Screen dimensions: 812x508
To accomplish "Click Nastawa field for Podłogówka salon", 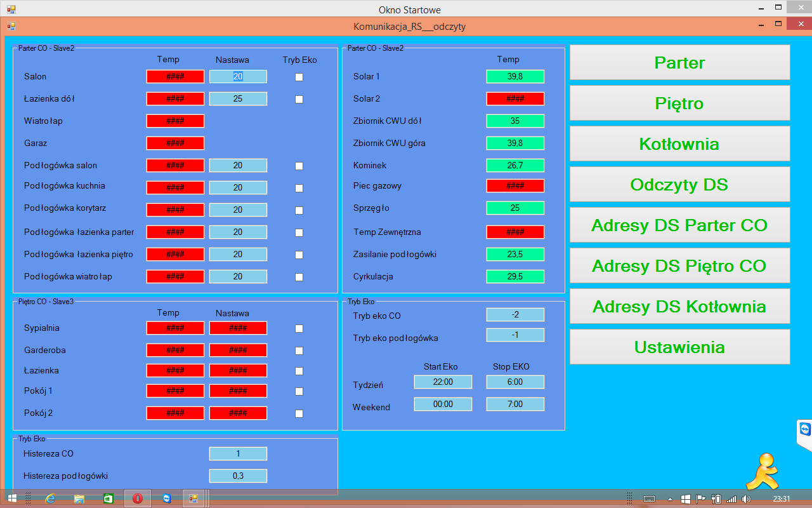I will pos(238,165).
